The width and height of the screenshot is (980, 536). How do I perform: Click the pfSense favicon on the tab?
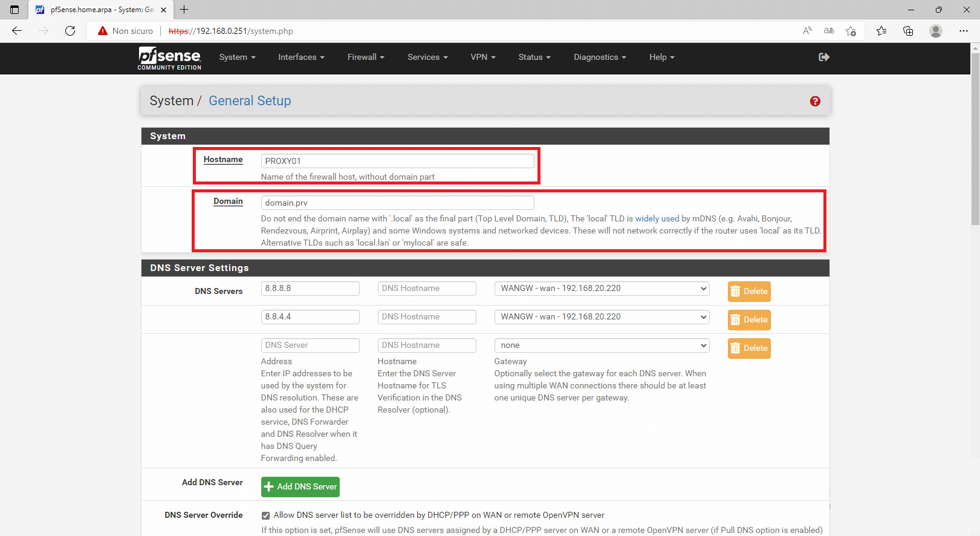pyautogui.click(x=40, y=10)
